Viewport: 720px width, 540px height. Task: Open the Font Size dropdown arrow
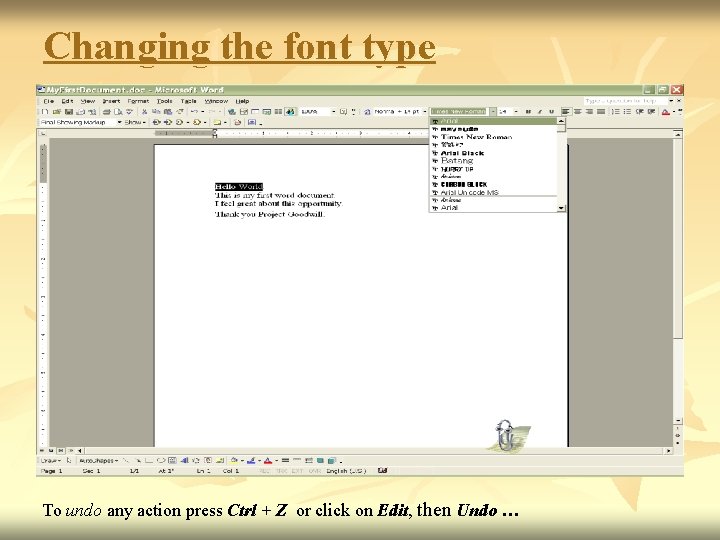(x=516, y=112)
